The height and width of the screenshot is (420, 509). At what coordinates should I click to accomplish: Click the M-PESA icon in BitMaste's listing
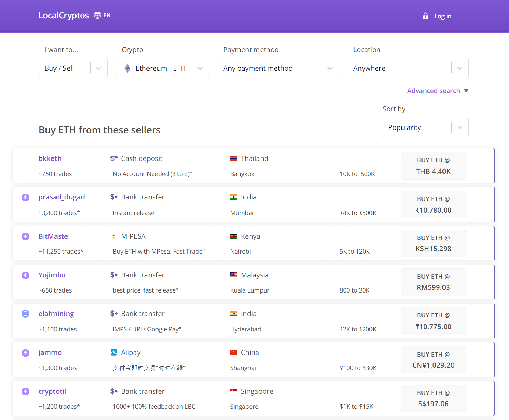coord(114,236)
